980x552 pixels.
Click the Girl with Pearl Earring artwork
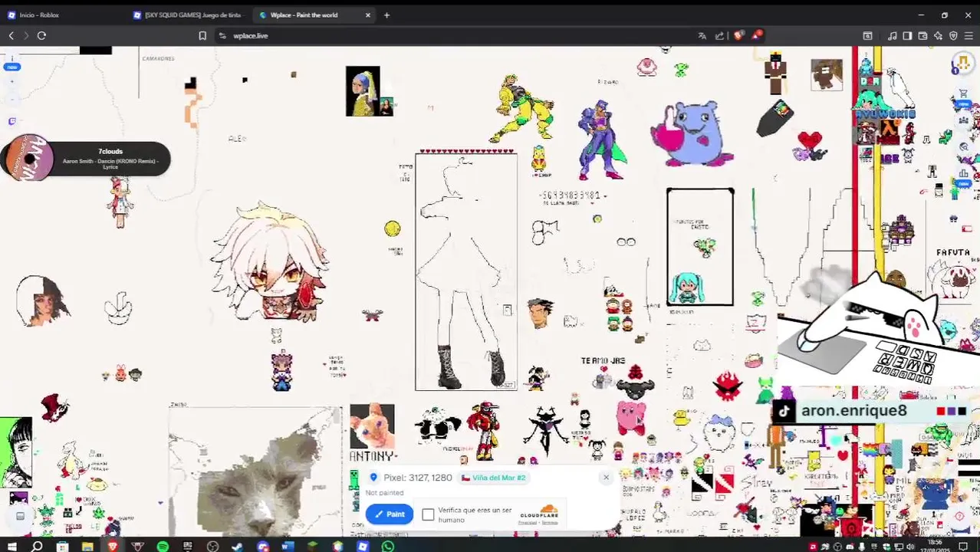(363, 90)
